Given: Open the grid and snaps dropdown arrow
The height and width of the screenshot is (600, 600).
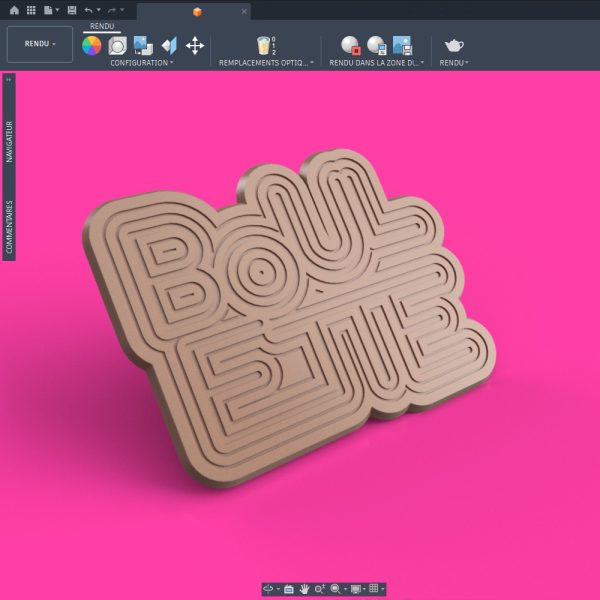Looking at the screenshot, I should point(382,589).
